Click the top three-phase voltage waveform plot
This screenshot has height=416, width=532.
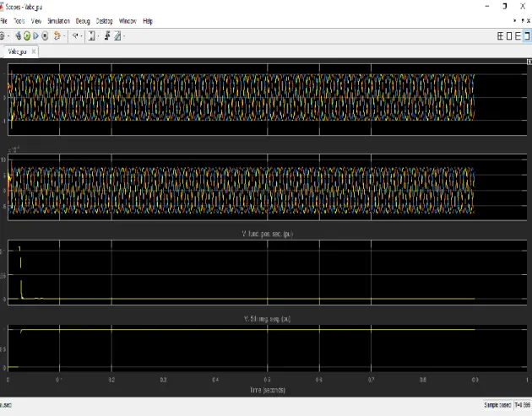pyautogui.click(x=268, y=100)
